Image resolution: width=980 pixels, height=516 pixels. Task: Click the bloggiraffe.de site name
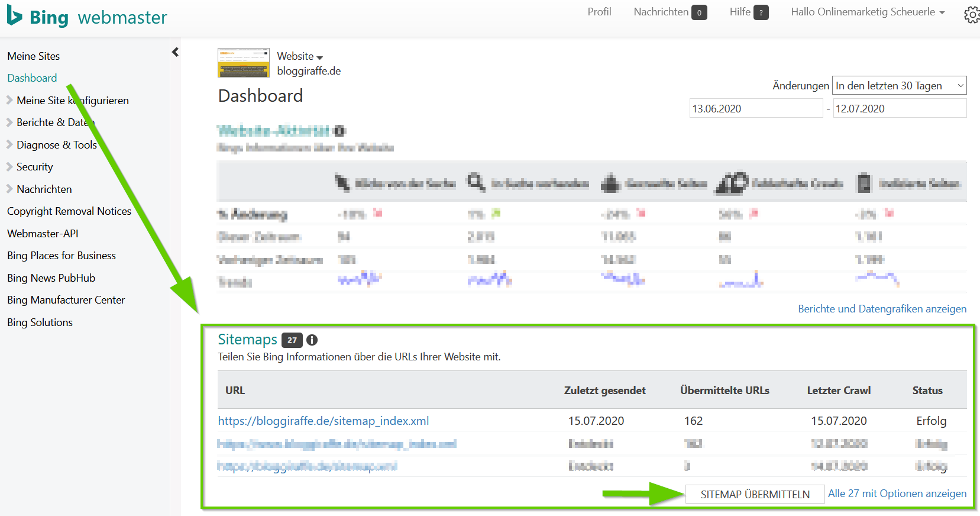309,71
